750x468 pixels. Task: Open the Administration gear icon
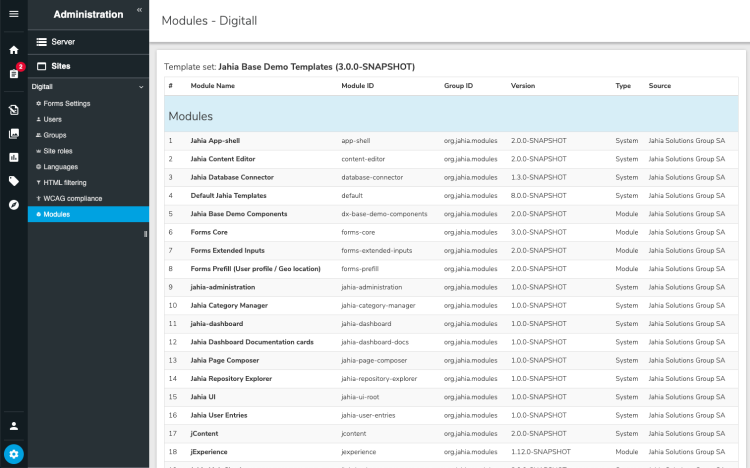coord(14,454)
